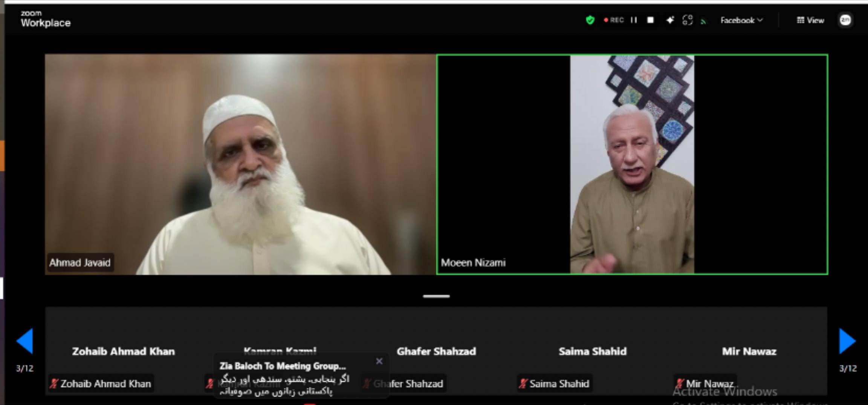This screenshot has width=868, height=405.
Task: Select Moeen Nizami's video tile
Action: coord(632,164)
